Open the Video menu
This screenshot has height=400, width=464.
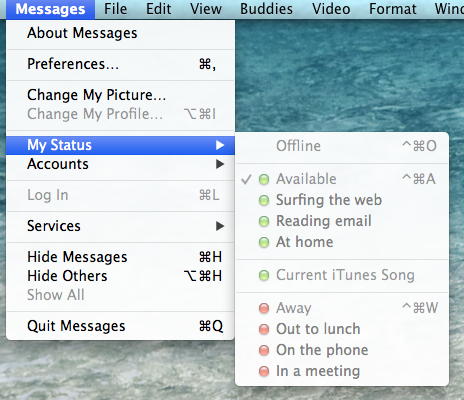(x=331, y=9)
